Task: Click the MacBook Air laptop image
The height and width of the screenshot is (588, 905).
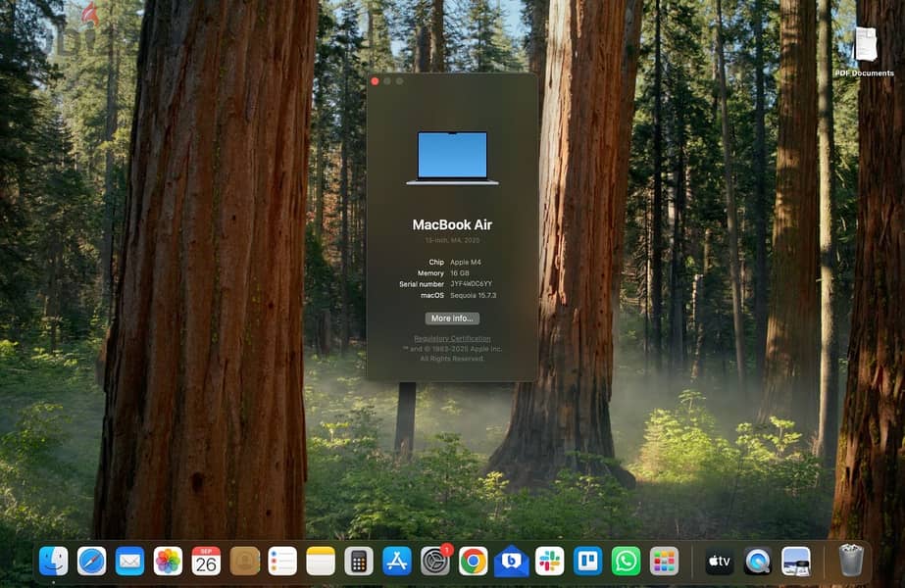Action: pos(452,158)
